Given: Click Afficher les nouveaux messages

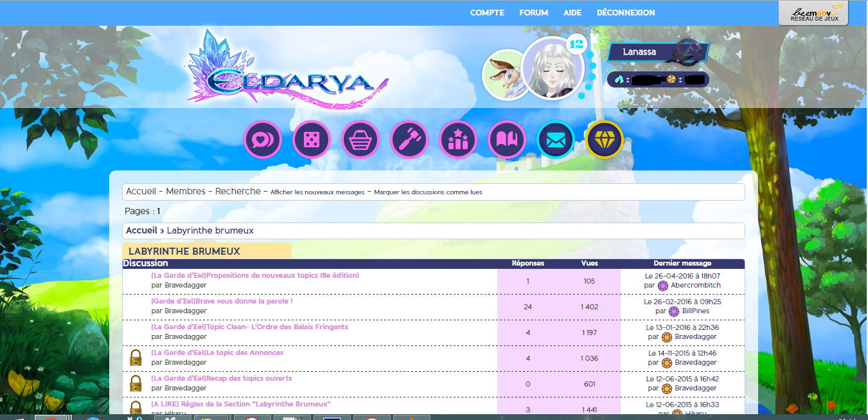Looking at the screenshot, I should click(x=317, y=192).
